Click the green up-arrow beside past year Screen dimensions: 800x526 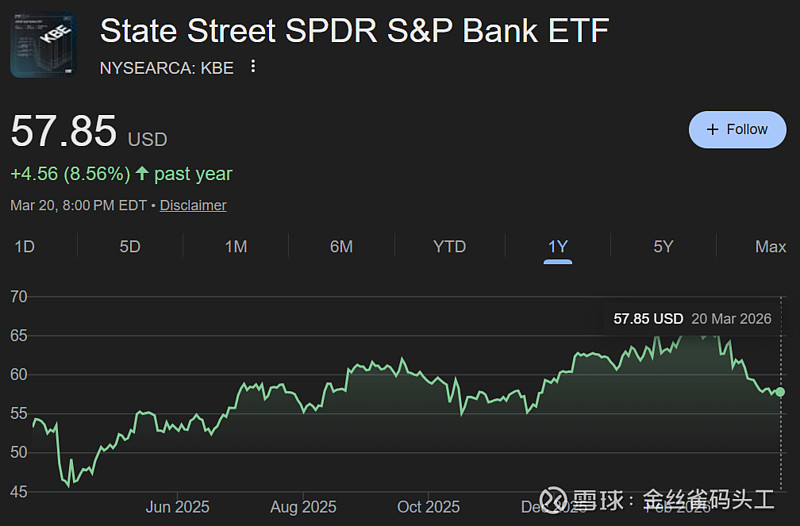tap(142, 174)
